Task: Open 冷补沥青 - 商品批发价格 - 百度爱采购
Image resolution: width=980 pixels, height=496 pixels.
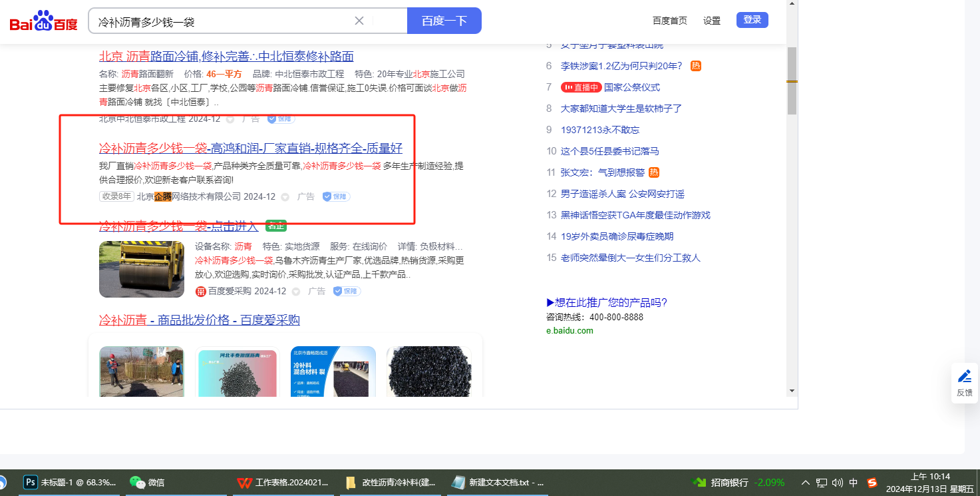Action: 200,320
